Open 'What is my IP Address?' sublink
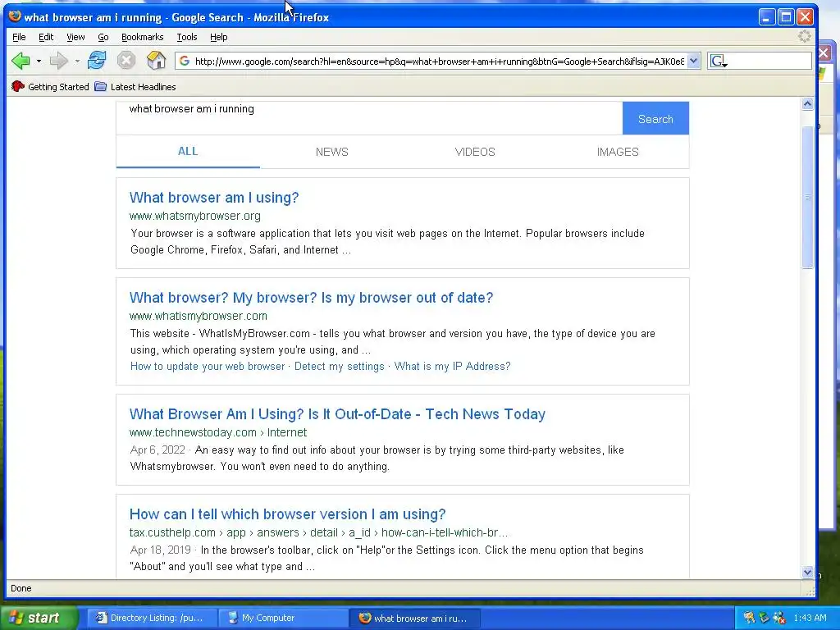 (x=452, y=367)
